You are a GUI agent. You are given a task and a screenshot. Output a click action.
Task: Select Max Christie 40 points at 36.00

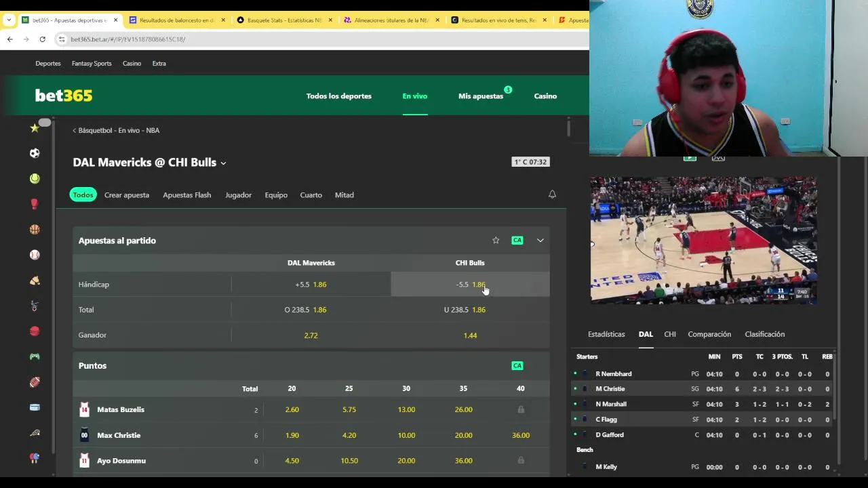click(x=521, y=435)
